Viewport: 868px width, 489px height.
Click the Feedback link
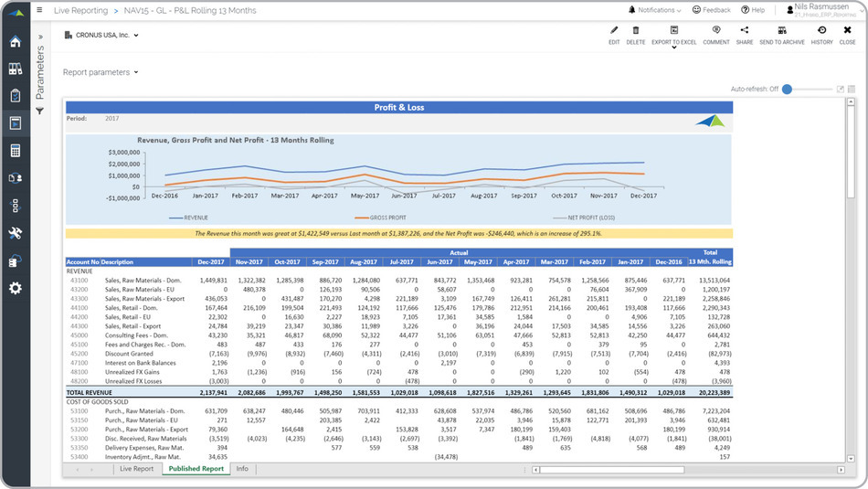tap(712, 10)
